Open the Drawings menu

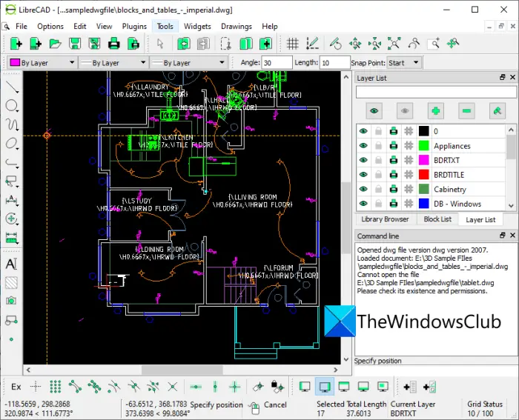point(237,27)
